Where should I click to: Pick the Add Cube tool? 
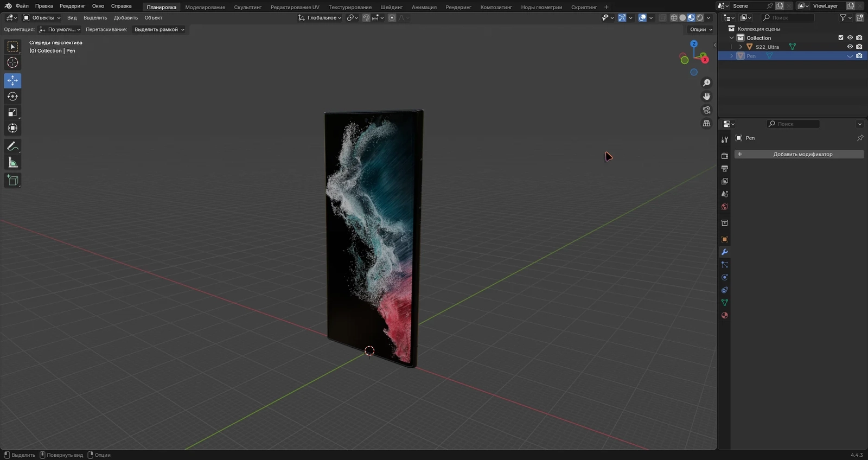[x=12, y=181]
